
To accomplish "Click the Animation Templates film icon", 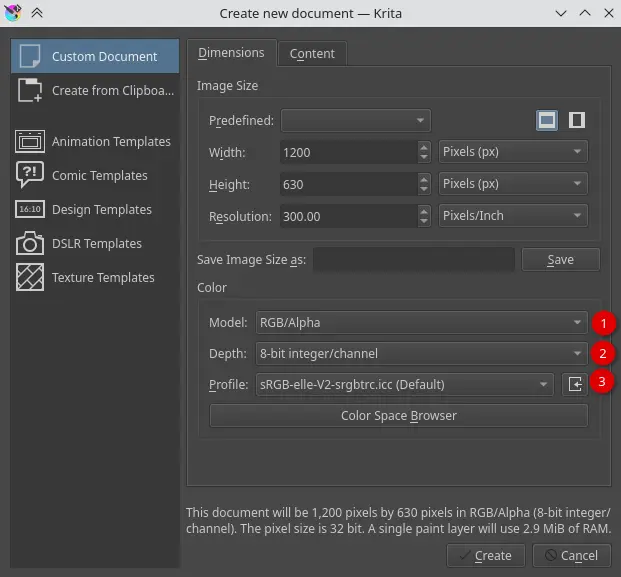I will coord(30,141).
